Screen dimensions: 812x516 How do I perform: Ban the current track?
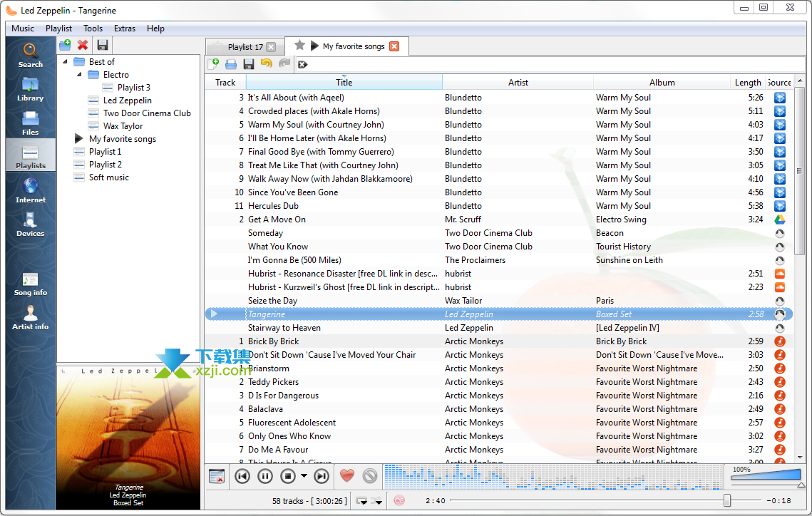click(369, 476)
